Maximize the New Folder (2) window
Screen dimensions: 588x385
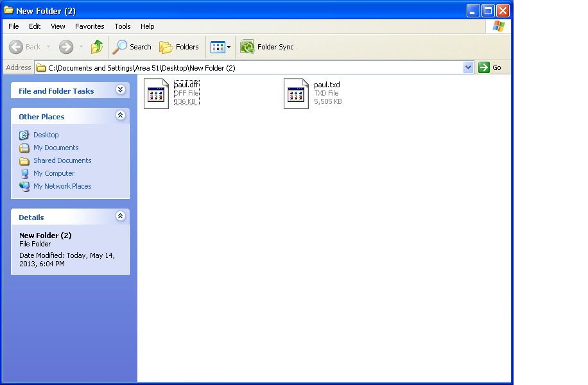click(488, 10)
